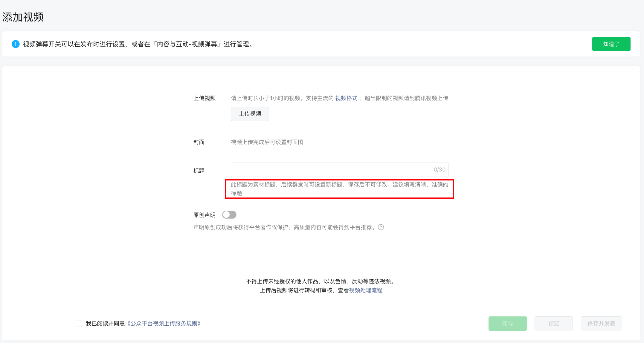Click into the 标题 input field
This screenshot has height=343, width=644.
(329, 170)
